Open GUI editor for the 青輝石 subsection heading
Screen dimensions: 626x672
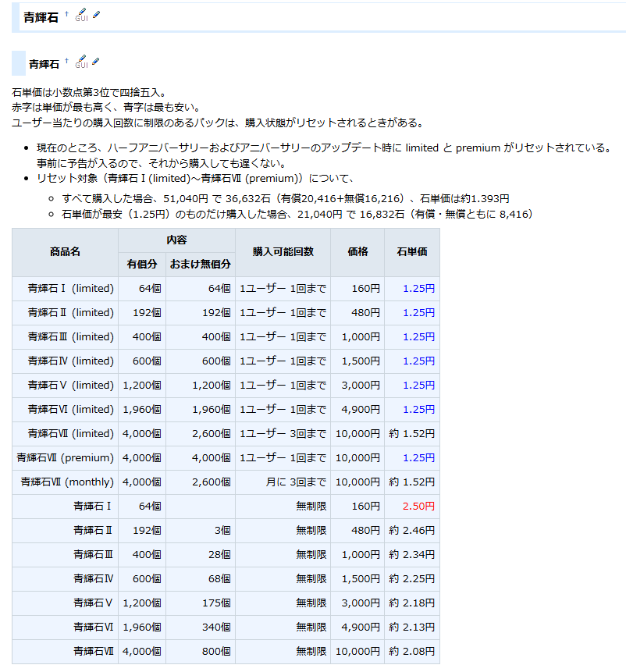click(x=81, y=62)
